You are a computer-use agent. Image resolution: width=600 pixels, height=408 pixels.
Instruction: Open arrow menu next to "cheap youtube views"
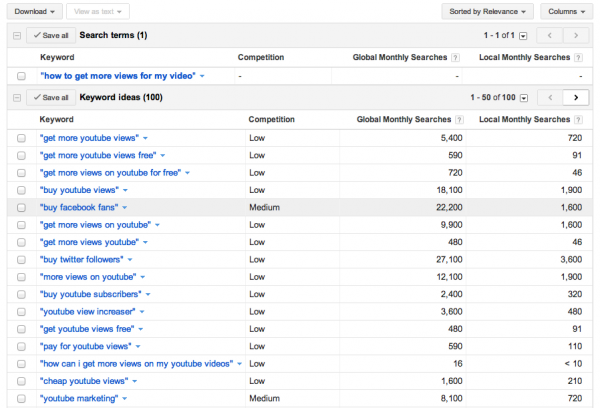[x=134, y=381]
